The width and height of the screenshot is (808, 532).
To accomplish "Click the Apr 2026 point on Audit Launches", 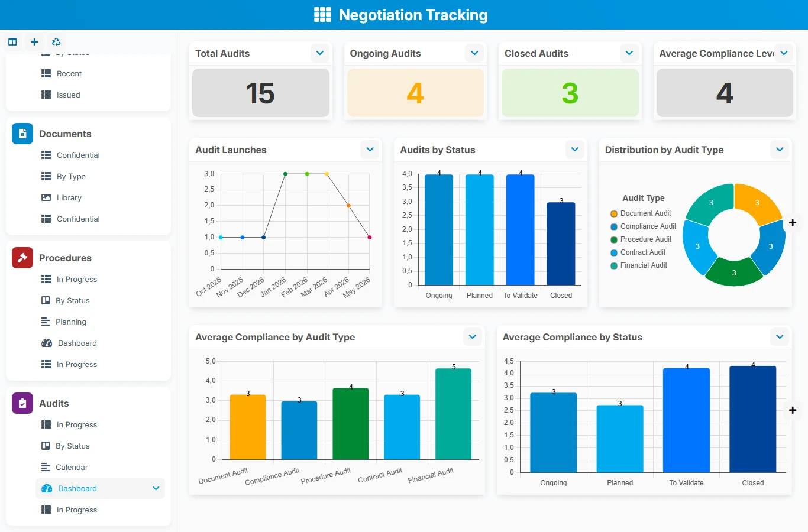I will coord(348,206).
